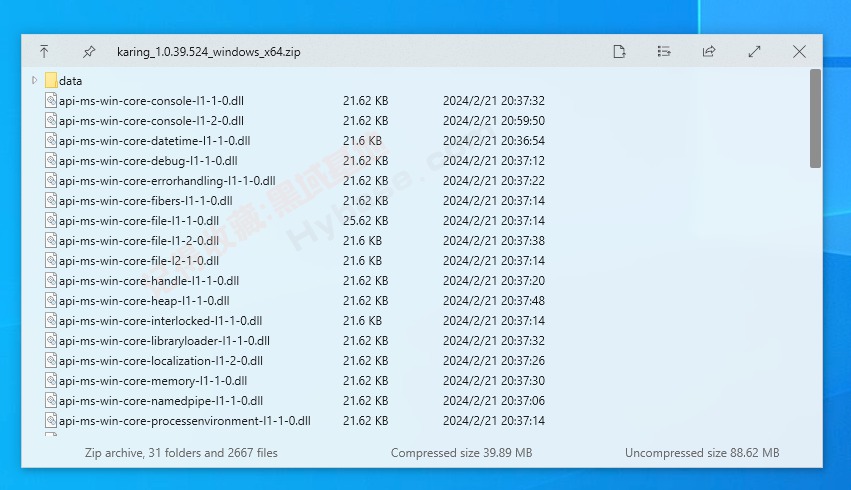Image resolution: width=851 pixels, height=490 pixels.
Task: Click the date 2024/2/21 20:37:06
Action: click(494, 400)
